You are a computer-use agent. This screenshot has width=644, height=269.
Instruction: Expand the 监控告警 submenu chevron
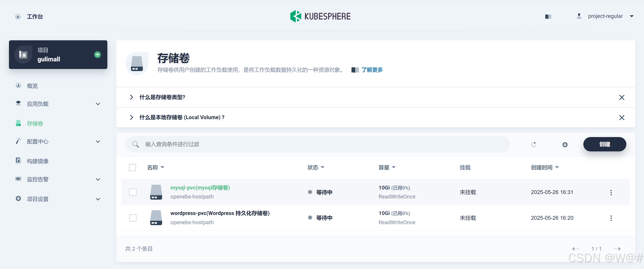coord(98,179)
